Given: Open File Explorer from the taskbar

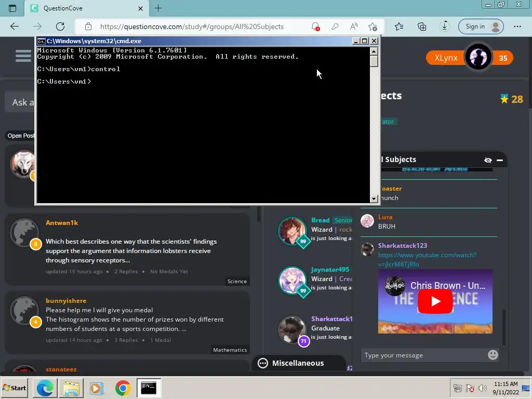Looking at the screenshot, I should (71, 388).
